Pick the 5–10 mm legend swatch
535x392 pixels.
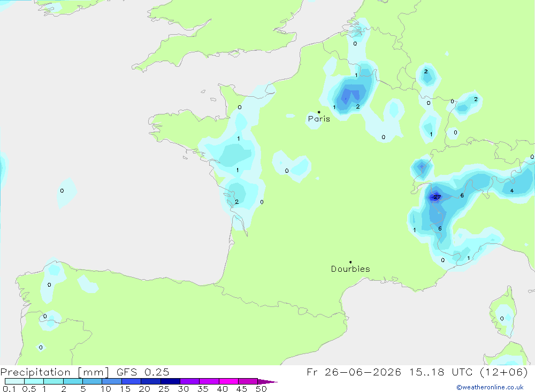93,381
